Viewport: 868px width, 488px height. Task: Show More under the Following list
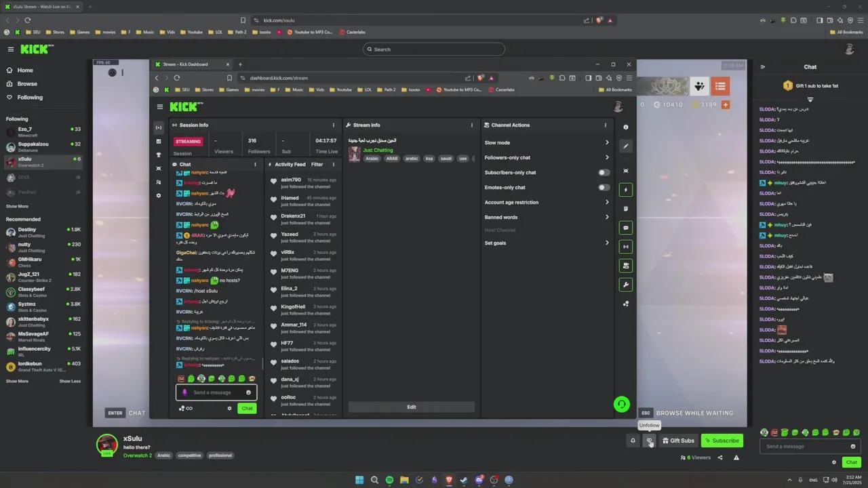pyautogui.click(x=17, y=206)
